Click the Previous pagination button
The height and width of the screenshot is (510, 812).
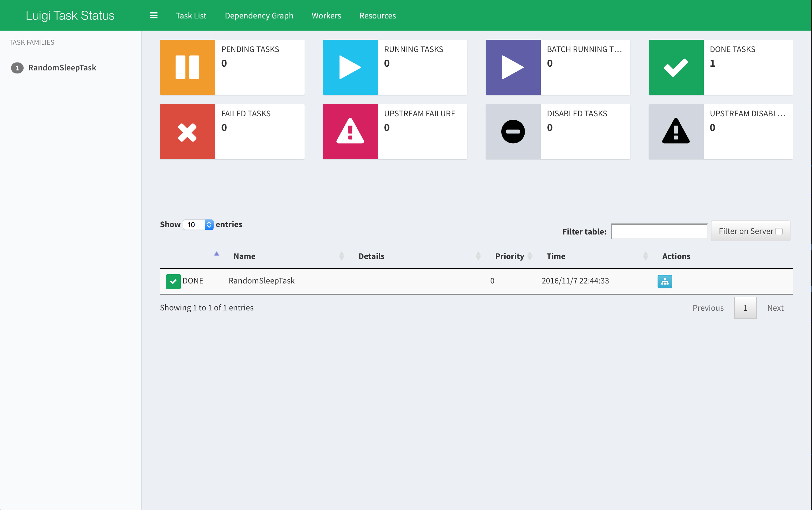[708, 308]
